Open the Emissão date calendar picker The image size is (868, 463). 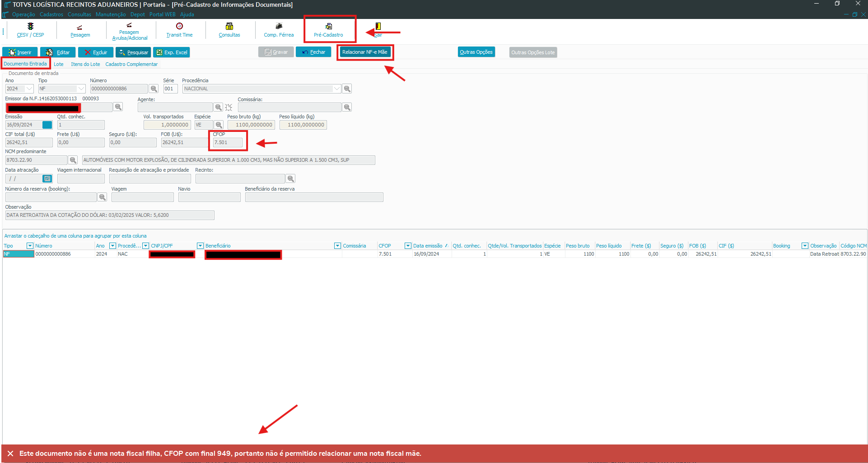click(47, 125)
